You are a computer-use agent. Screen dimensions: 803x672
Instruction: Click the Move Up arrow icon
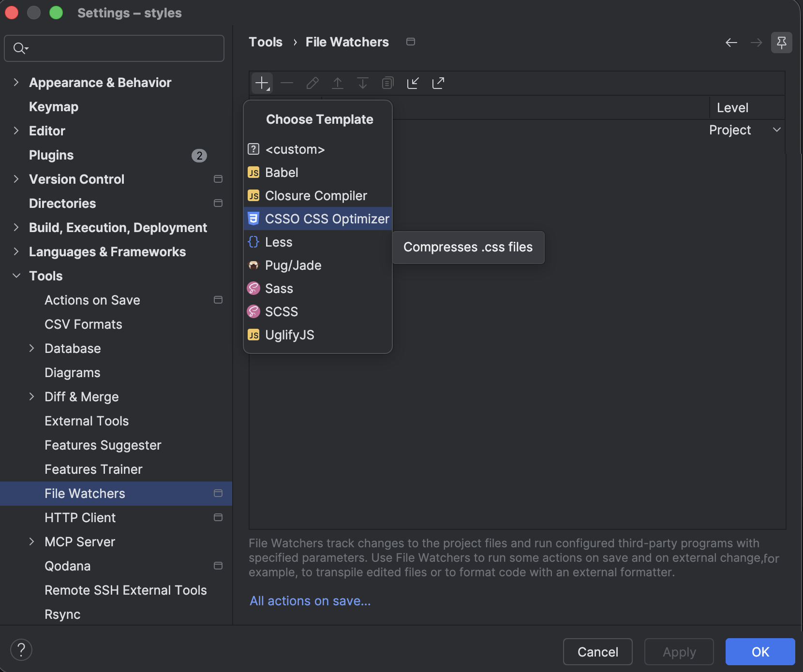point(338,83)
